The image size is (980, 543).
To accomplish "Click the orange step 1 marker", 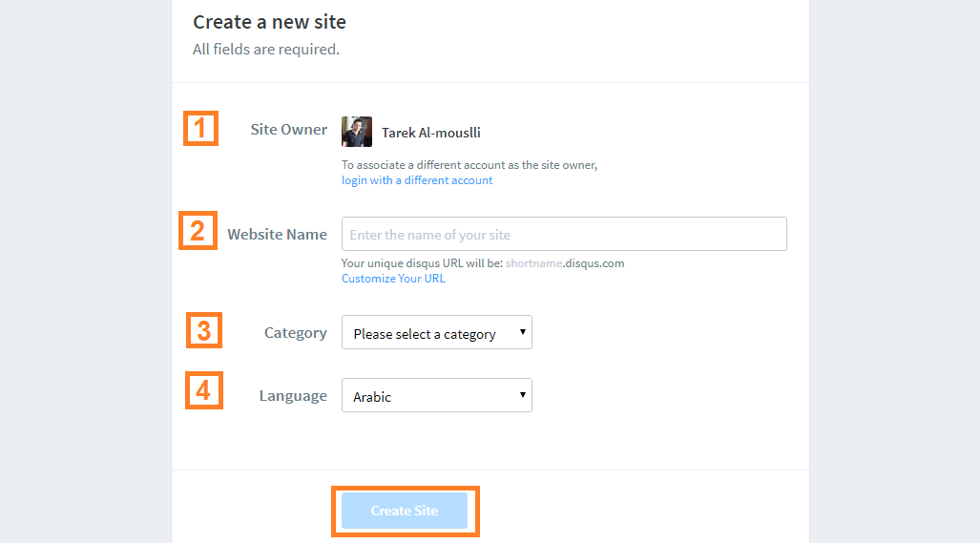I will click(x=200, y=129).
